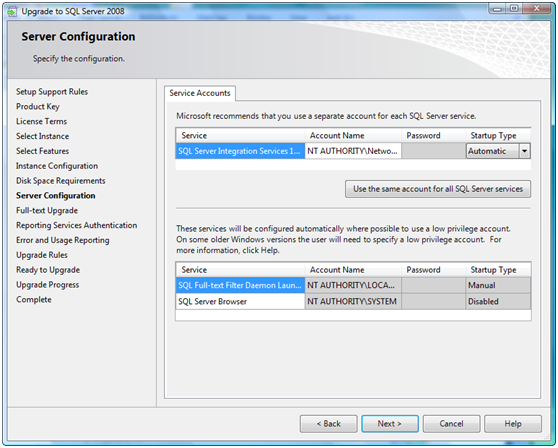The image size is (558, 448).
Task: Edit NT AUTHORITY\Netwo... account name field
Action: point(353,151)
